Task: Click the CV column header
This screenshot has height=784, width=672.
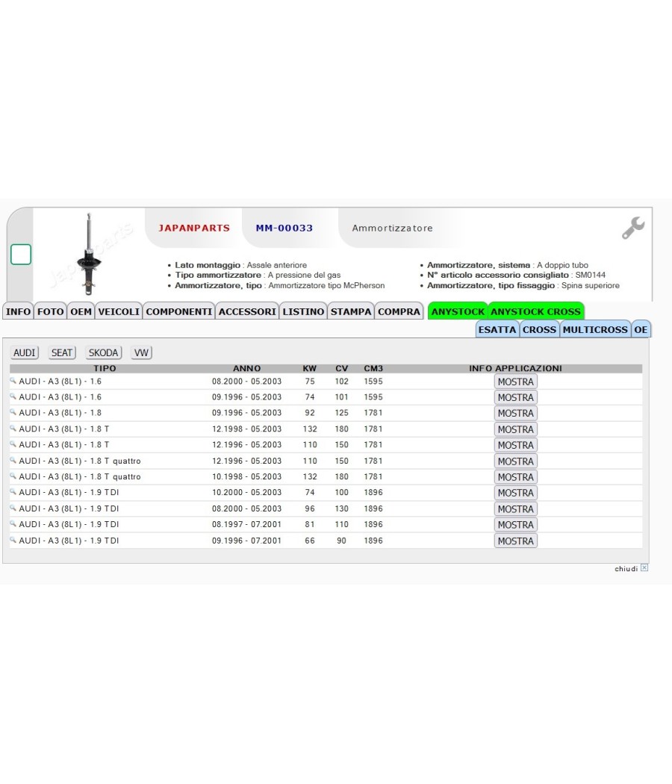Action: click(x=341, y=369)
